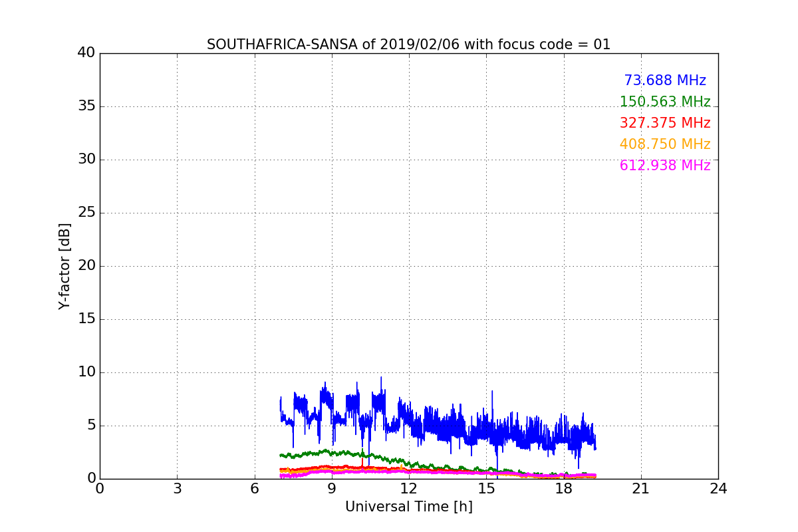This screenshot has height=532, width=798.
Task: Select the 150.563 MHz legend label
Action: (665, 102)
